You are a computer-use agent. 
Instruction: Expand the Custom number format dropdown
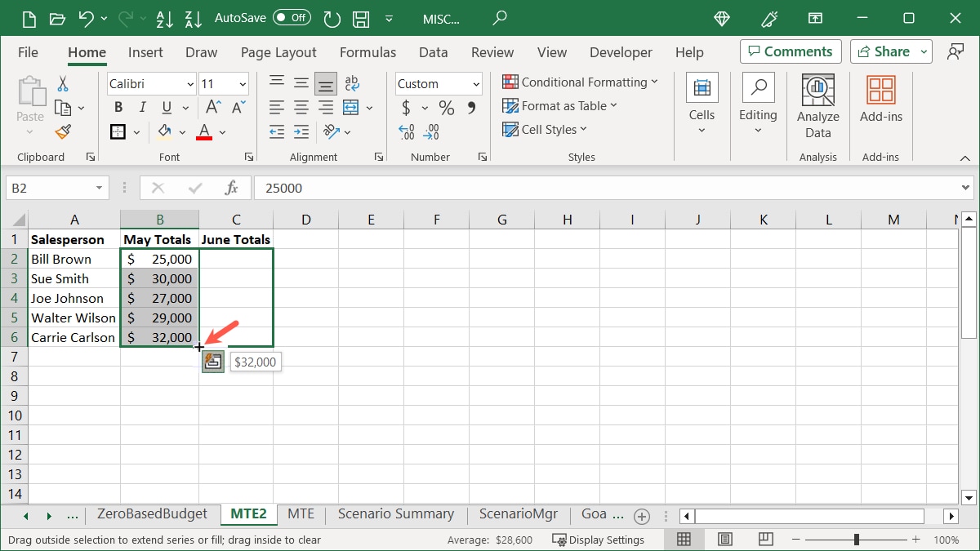[476, 84]
